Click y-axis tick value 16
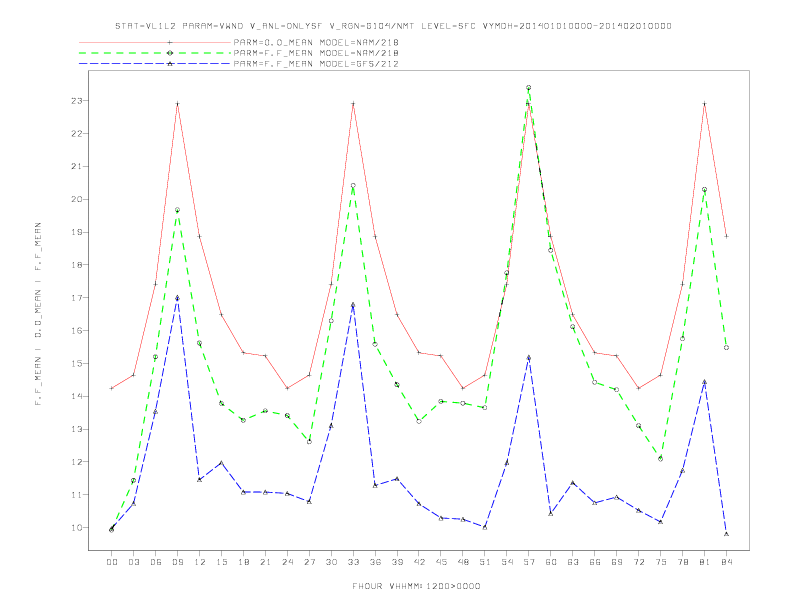 [76, 330]
